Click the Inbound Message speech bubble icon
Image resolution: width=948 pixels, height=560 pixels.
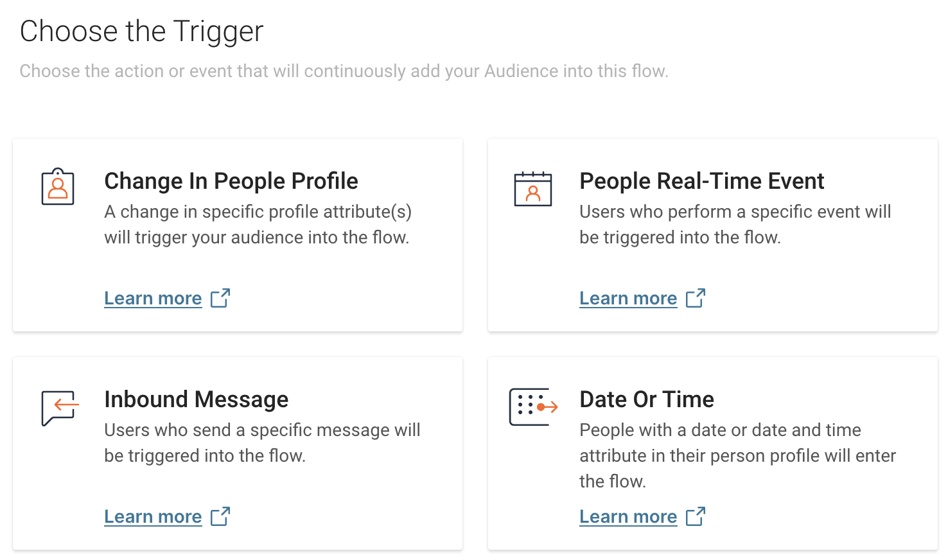tap(60, 407)
